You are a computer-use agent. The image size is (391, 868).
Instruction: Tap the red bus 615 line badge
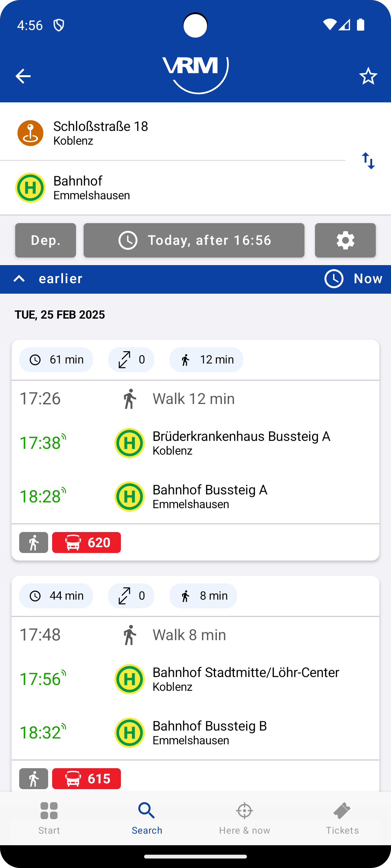pyautogui.click(x=87, y=779)
